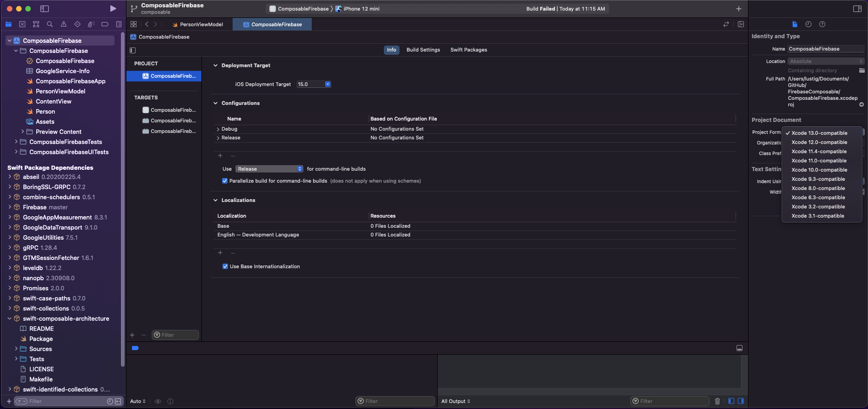
Task: Switch to PersonViewModel editor tab
Action: (x=198, y=24)
